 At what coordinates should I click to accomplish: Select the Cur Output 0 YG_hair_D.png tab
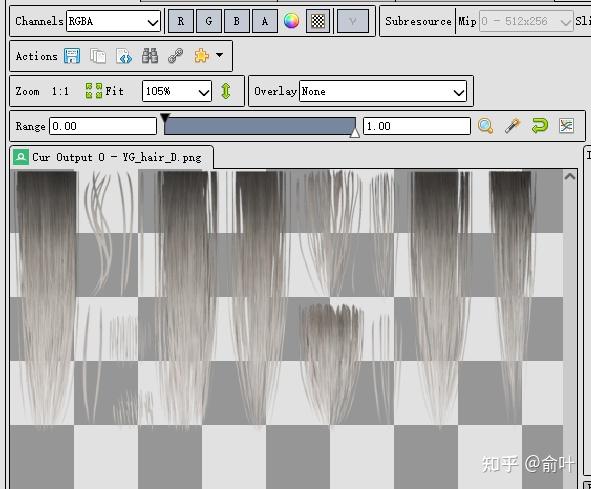click(x=112, y=157)
